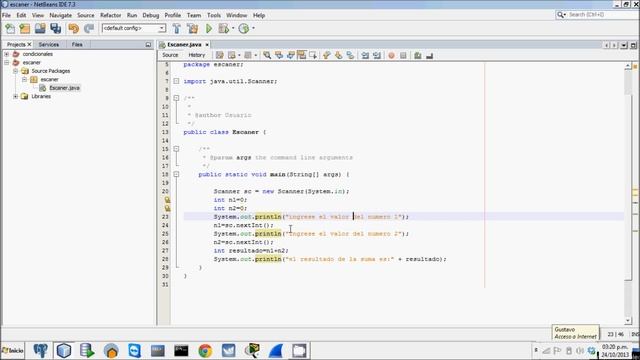Click the Uncomment editor toolbar icon
The image size is (640, 360).
[x=429, y=55]
